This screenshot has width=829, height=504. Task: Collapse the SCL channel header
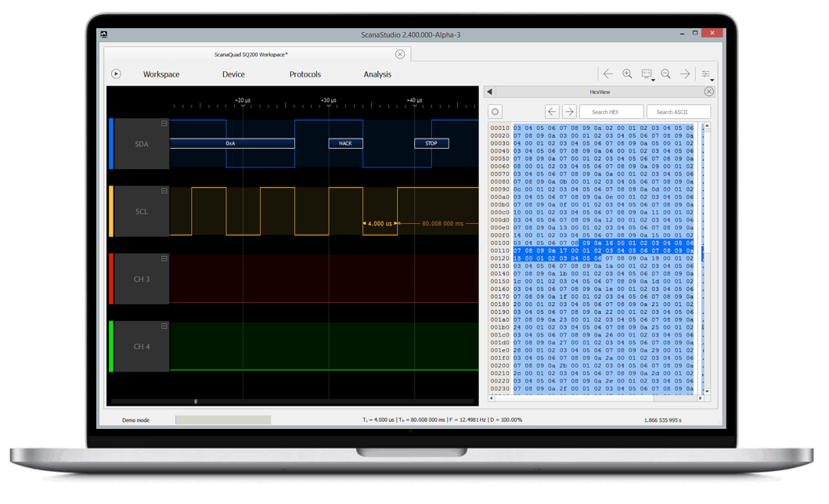pos(163,192)
